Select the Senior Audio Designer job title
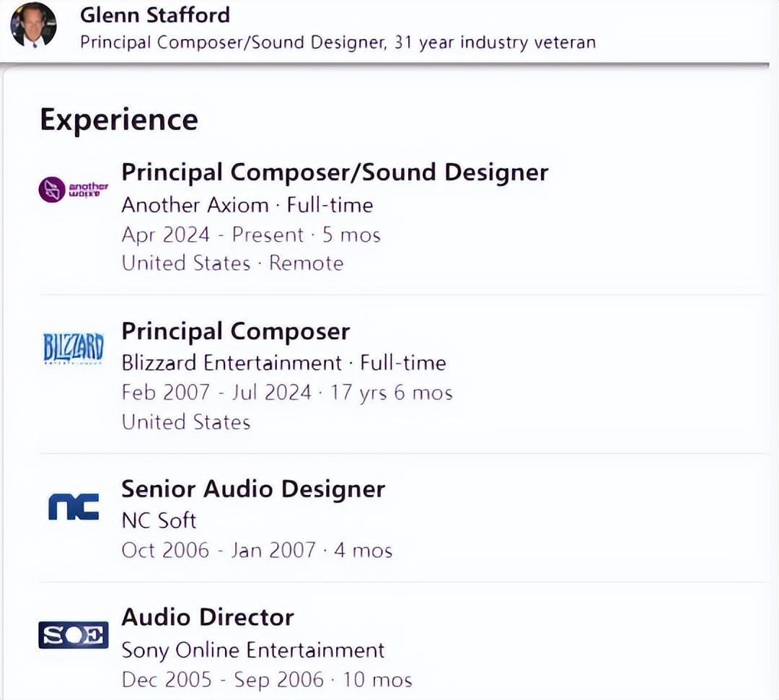779x700 pixels. click(253, 489)
